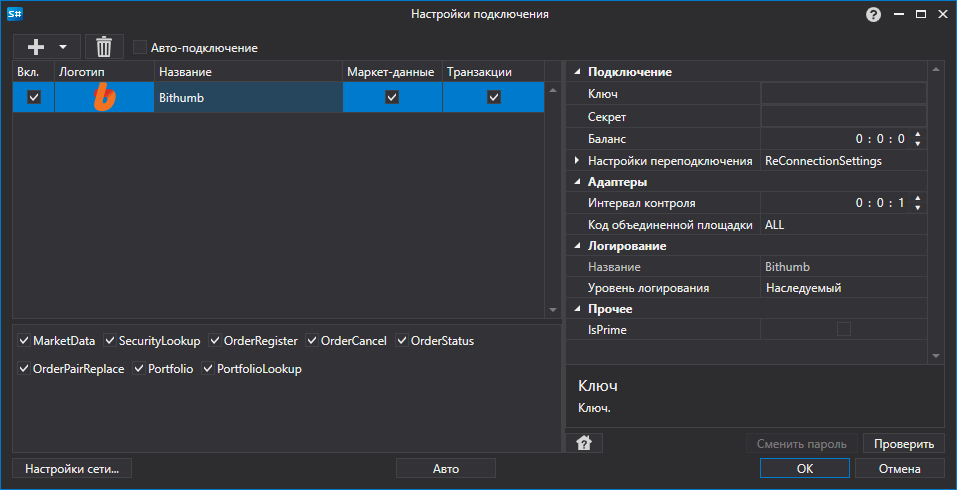This screenshot has width=957, height=490.
Task: Click the trash delete connection icon
Action: coord(104,46)
